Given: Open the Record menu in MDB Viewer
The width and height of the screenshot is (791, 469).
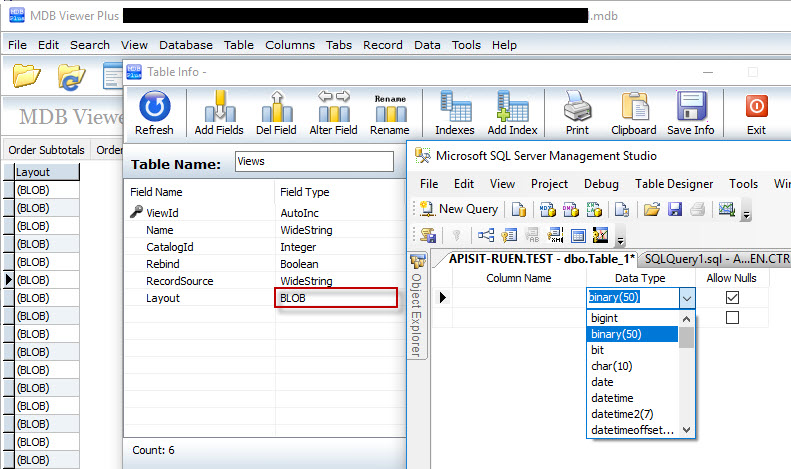Looking at the screenshot, I should (382, 45).
